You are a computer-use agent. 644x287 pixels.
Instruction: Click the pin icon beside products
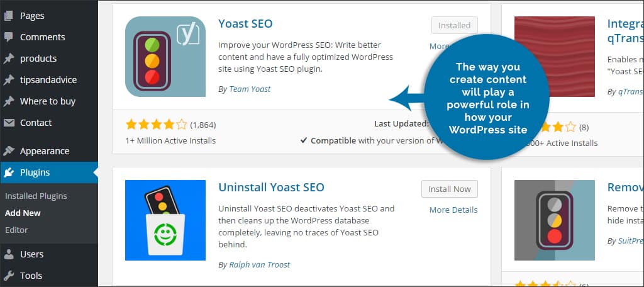tap(9, 59)
